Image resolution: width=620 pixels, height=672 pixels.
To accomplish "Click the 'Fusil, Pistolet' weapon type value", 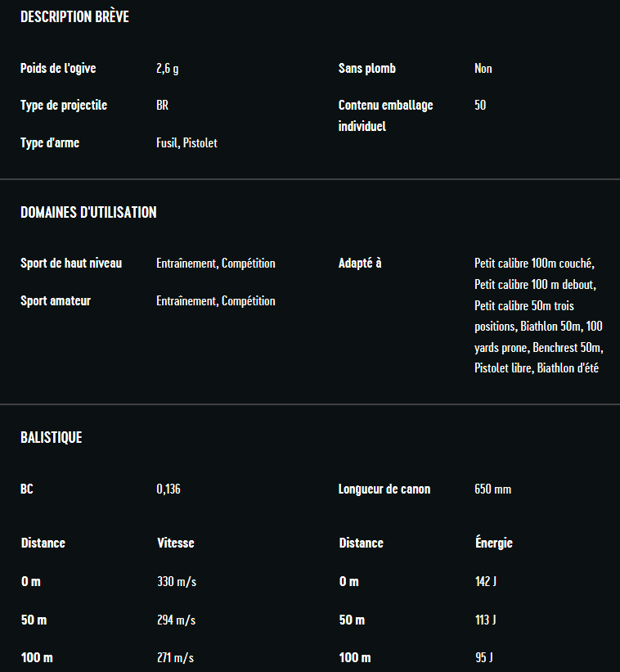I will pos(186,143).
